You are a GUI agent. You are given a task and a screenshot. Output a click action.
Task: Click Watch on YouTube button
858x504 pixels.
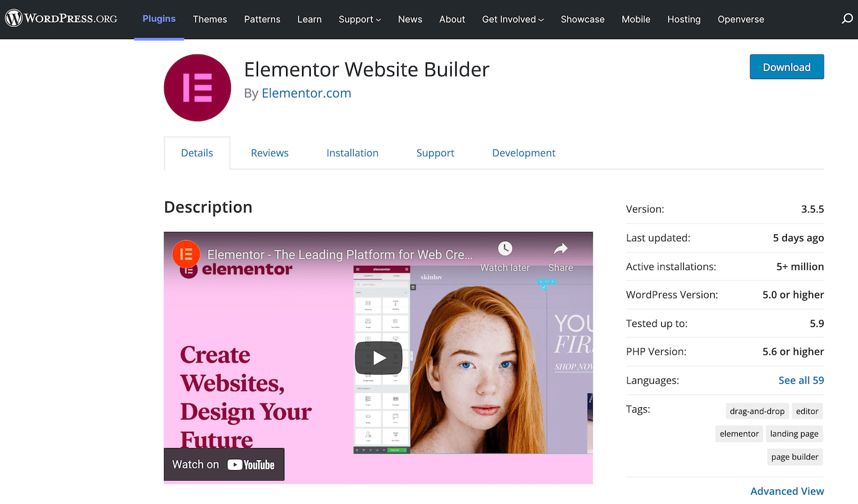click(224, 465)
